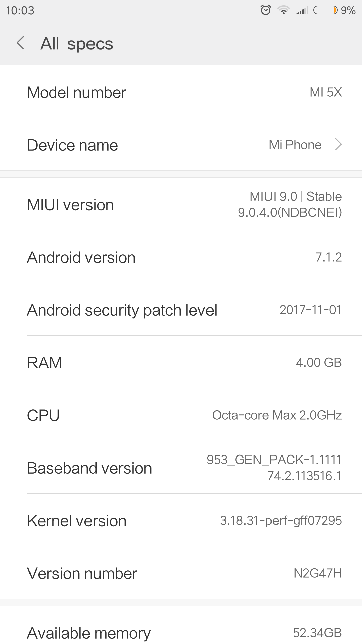The height and width of the screenshot is (644, 362).
Task: Open Device name chevron arrow
Action: tap(339, 145)
